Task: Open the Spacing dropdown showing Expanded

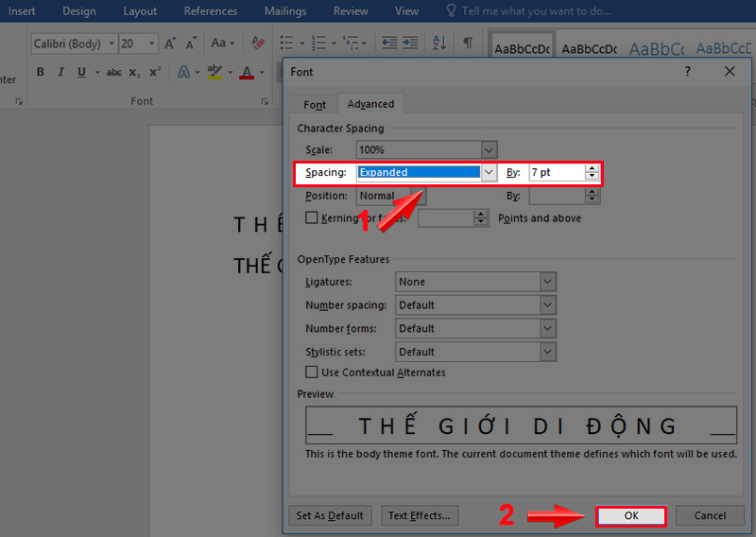Action: tap(489, 172)
